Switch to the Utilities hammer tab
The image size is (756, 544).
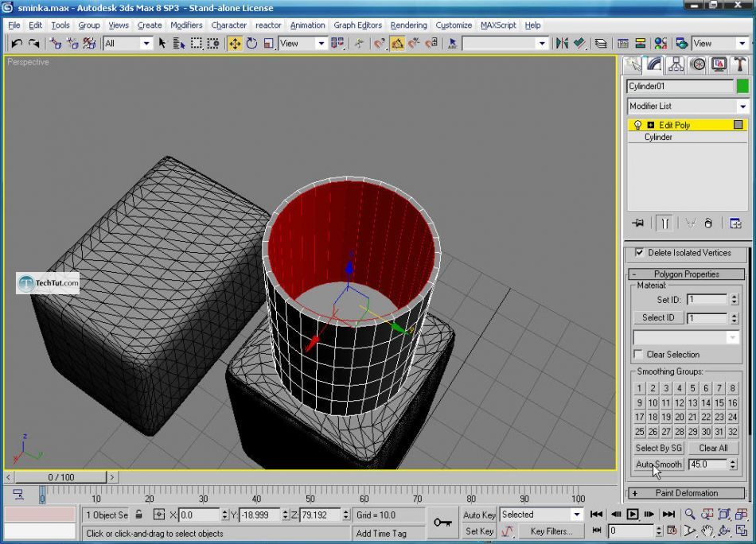(x=739, y=64)
